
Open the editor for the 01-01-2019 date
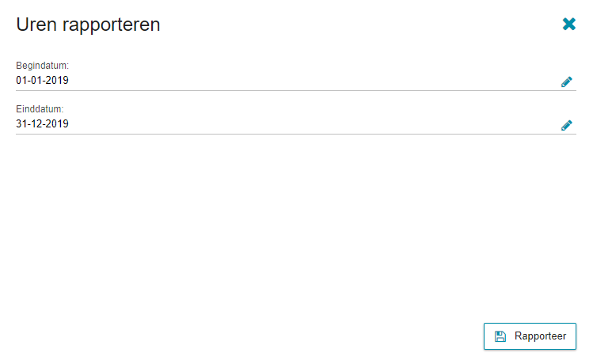(x=566, y=82)
